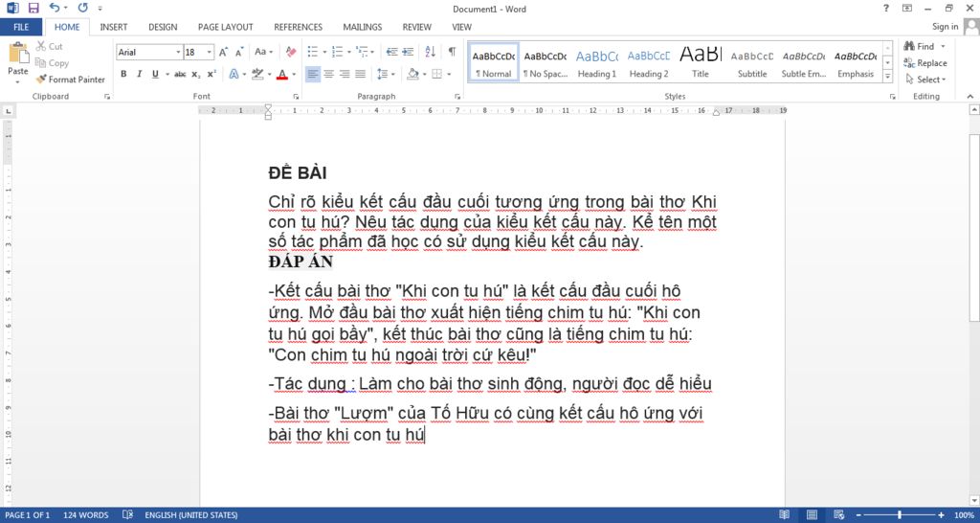Decrease the paragraph indent
This screenshot has width=980, height=523.
pos(391,52)
